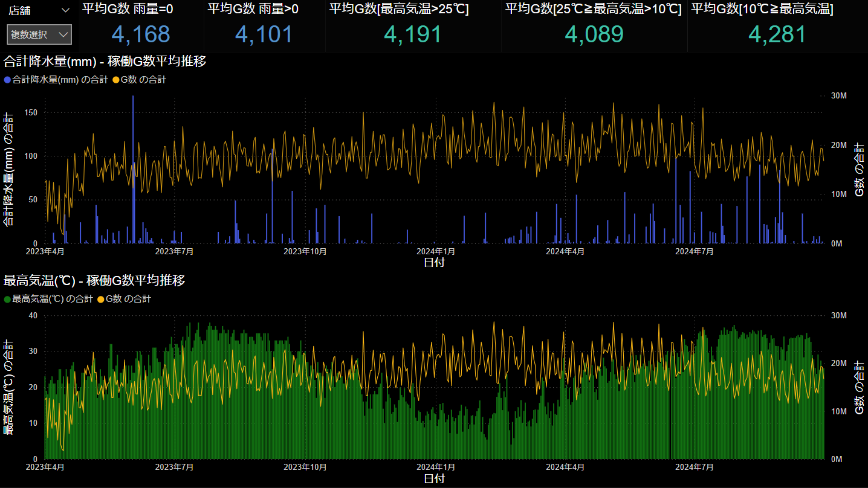Click the 2024年1月 label on the rainfall chart axis
The image size is (868, 488).
point(436,251)
